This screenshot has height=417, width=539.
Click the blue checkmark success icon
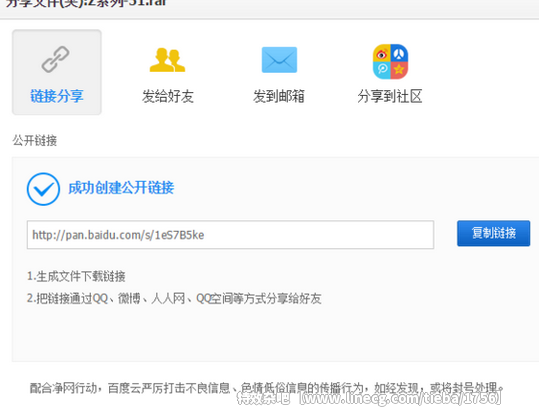(43, 189)
